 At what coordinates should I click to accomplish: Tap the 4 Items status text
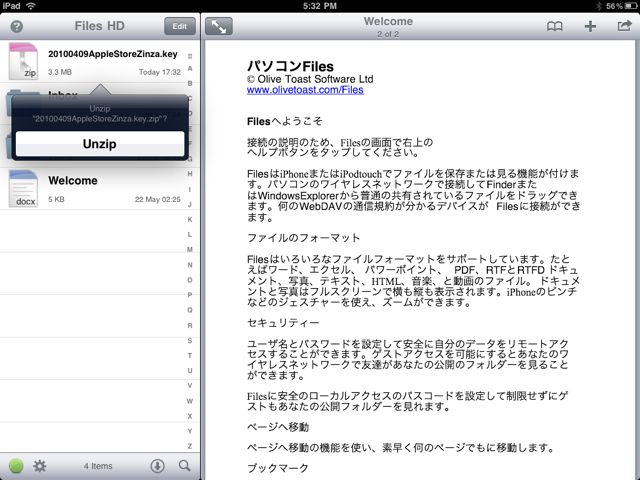(x=98, y=466)
